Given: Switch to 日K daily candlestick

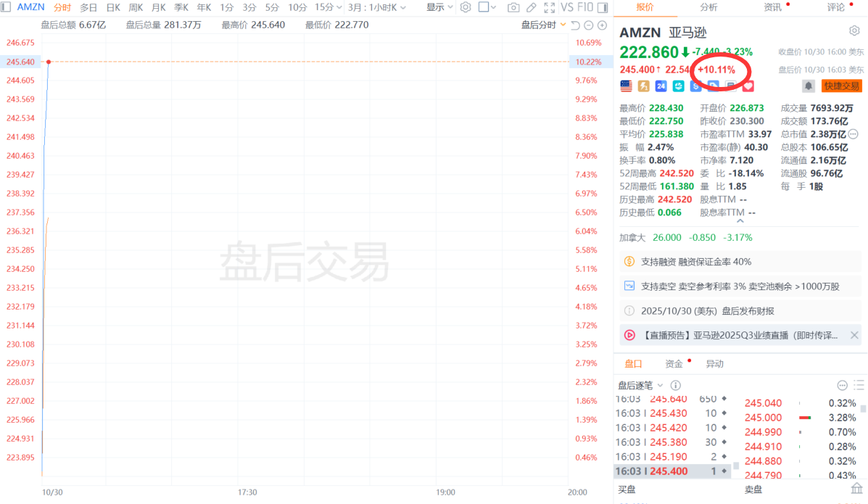Looking at the screenshot, I should pyautogui.click(x=113, y=7).
